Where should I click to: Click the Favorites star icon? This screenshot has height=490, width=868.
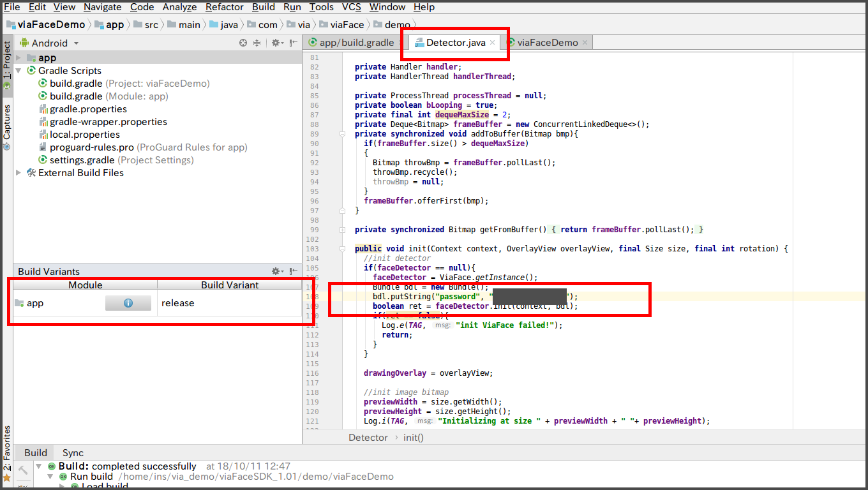pos(6,477)
